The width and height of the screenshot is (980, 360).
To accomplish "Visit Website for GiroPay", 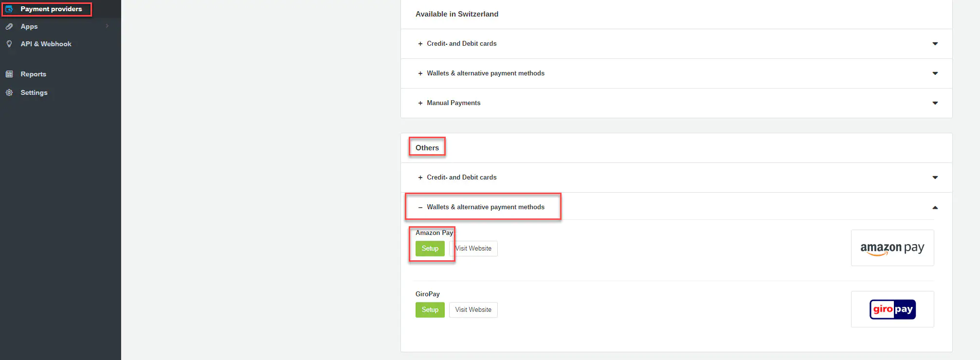I will [x=473, y=310].
